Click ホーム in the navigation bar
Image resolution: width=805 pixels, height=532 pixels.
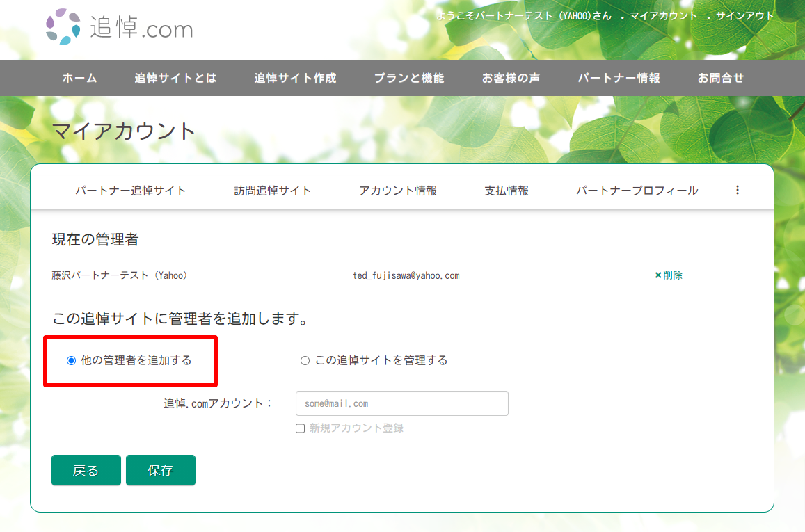click(x=79, y=78)
